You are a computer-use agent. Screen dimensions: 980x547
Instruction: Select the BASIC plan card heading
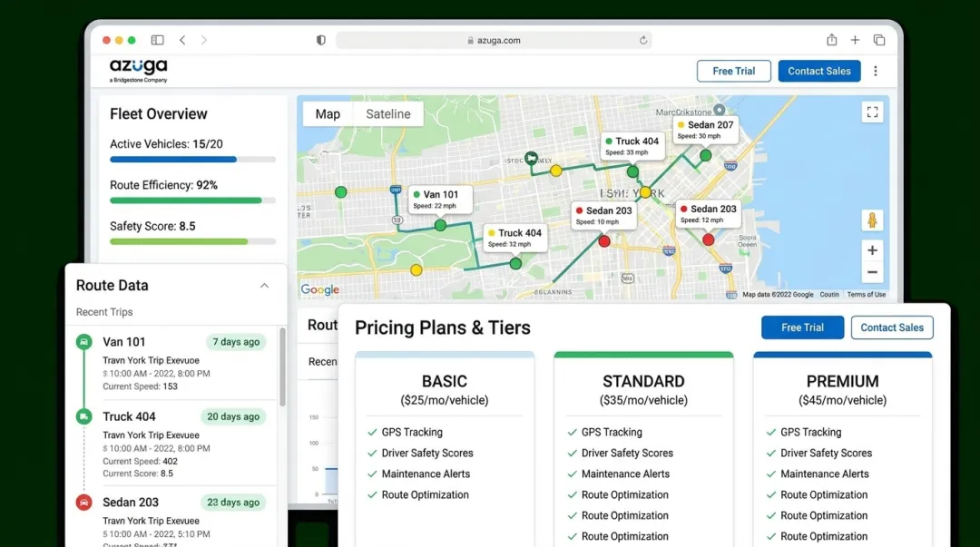click(x=445, y=381)
